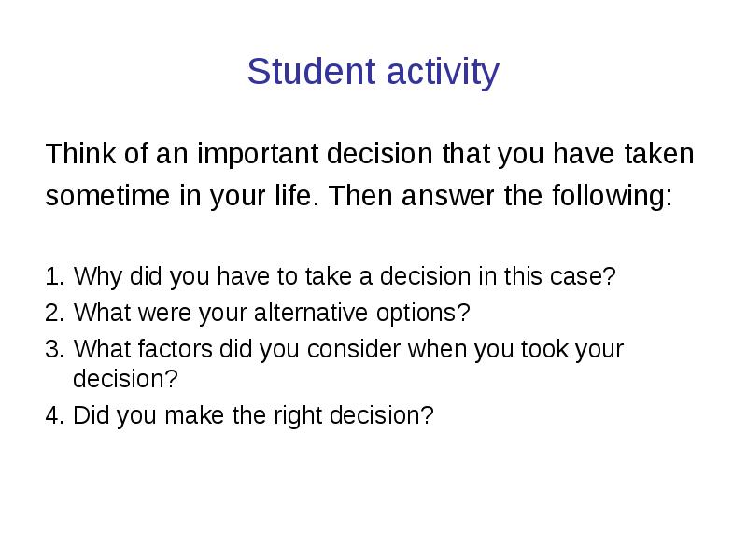Click the number 4. list marker
Screen dimensions: 747x560
coord(54,415)
